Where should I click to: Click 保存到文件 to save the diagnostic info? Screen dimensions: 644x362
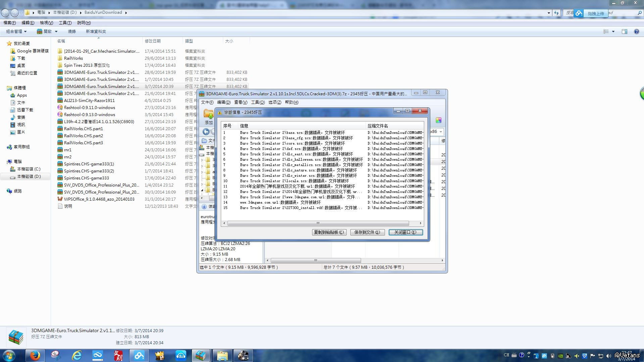tap(367, 232)
